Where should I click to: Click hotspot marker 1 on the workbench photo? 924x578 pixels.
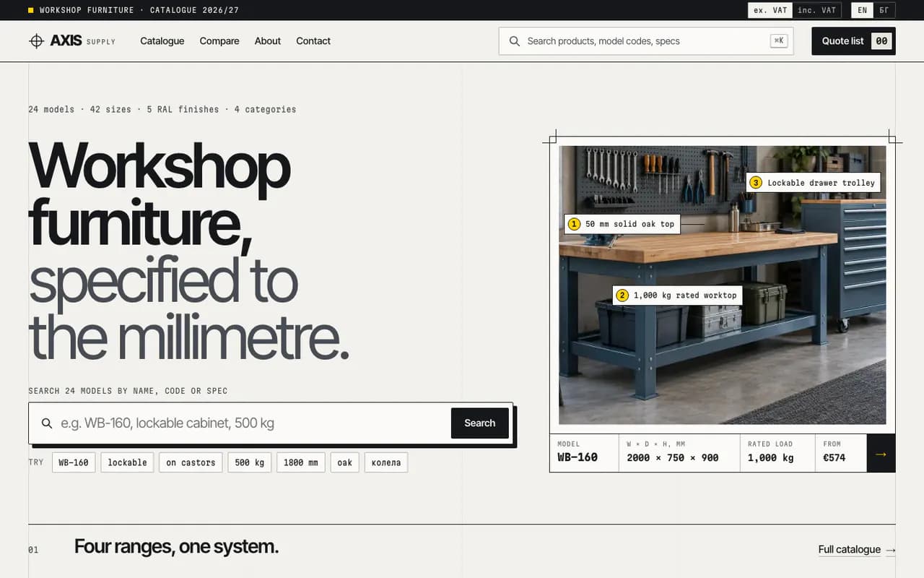575,224
